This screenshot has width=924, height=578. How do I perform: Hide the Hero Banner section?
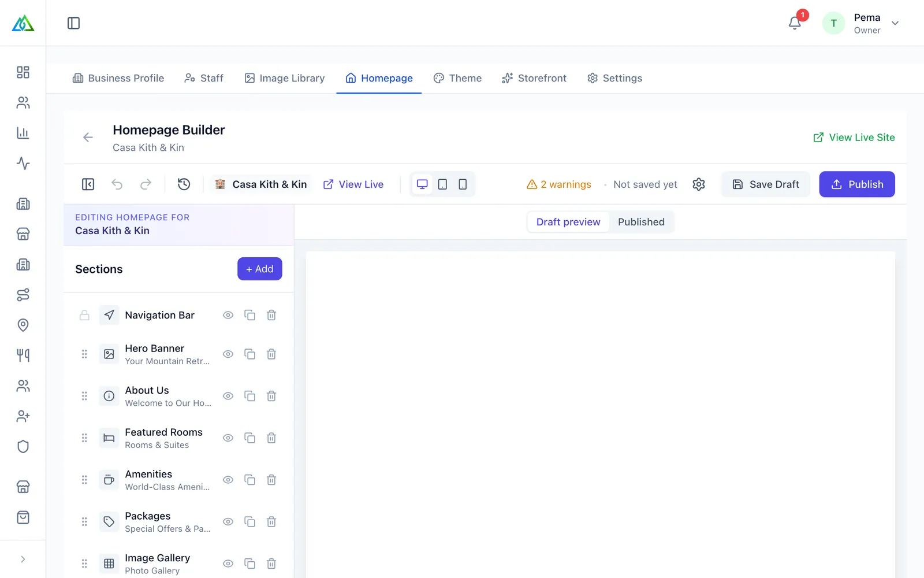point(228,354)
